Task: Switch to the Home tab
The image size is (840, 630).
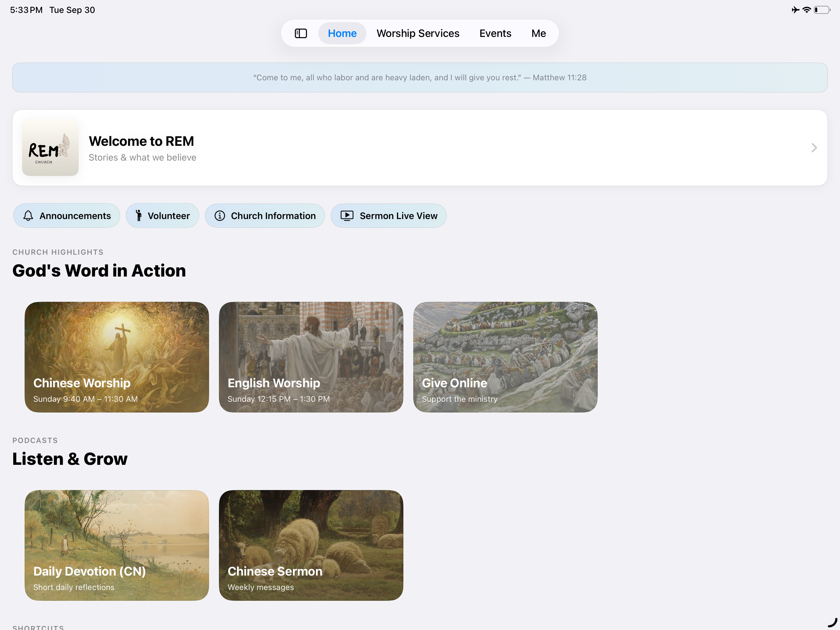Action: coord(342,34)
